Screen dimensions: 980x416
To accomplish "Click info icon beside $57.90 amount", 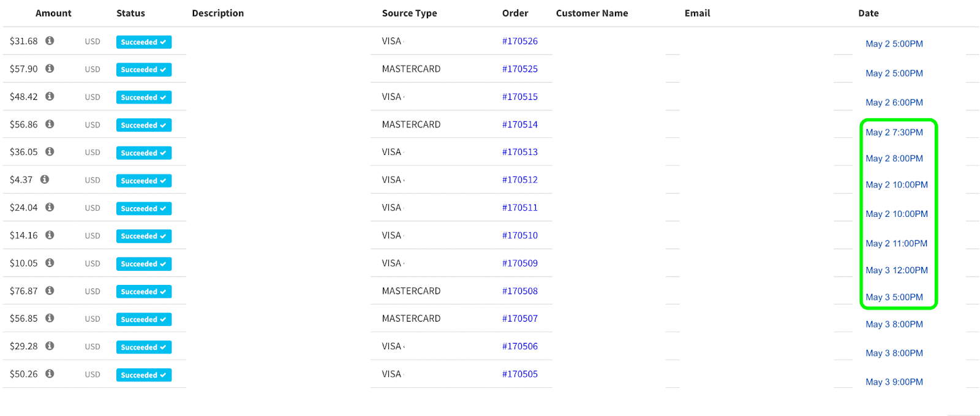I will pyautogui.click(x=50, y=69).
